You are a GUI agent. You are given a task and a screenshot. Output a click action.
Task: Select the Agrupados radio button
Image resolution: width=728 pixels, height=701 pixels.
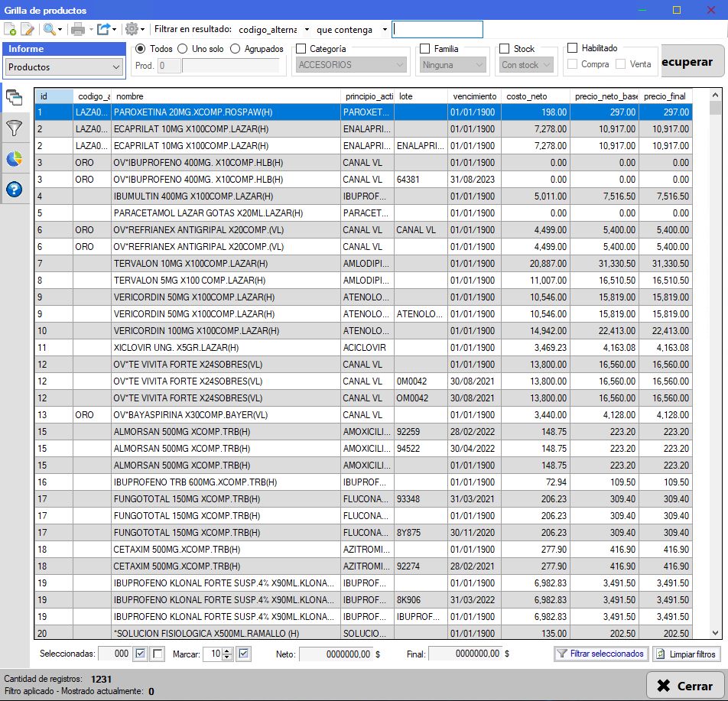pos(236,49)
